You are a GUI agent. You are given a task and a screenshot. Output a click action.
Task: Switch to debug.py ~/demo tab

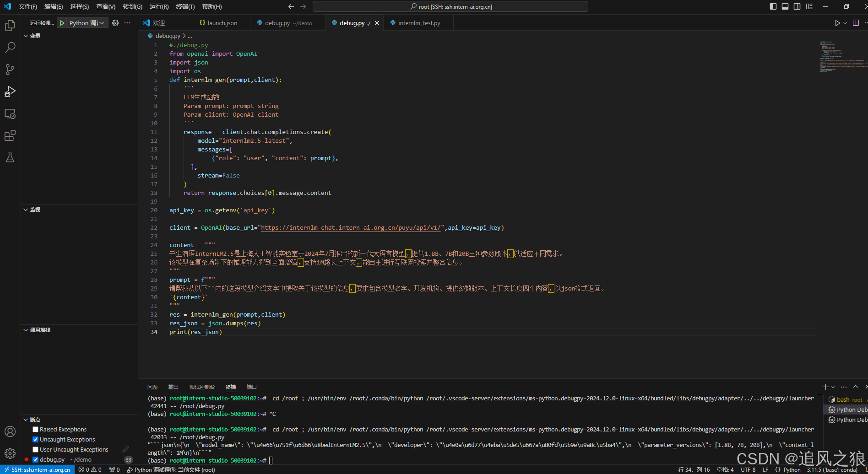click(x=288, y=23)
